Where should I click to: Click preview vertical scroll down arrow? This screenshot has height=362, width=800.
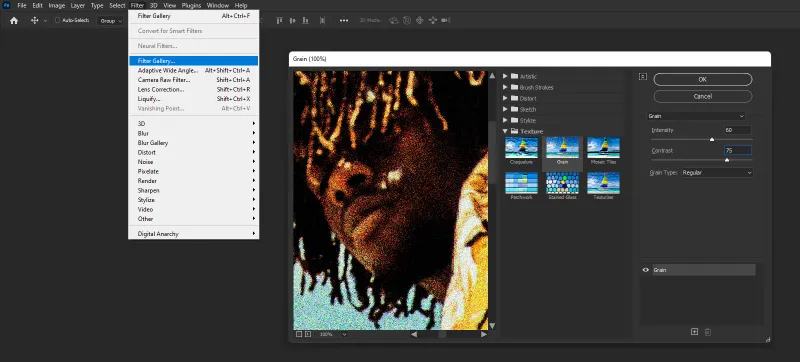pyautogui.click(x=492, y=325)
